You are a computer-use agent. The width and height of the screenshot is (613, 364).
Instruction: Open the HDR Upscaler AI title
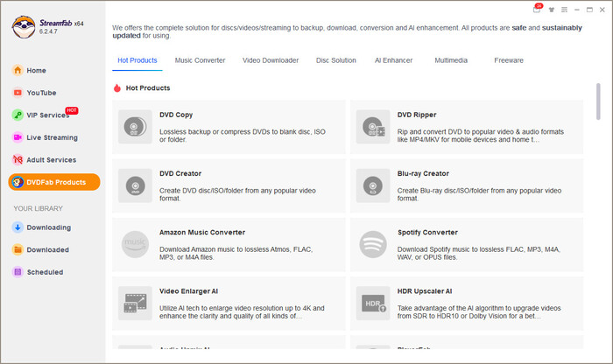[x=425, y=291]
